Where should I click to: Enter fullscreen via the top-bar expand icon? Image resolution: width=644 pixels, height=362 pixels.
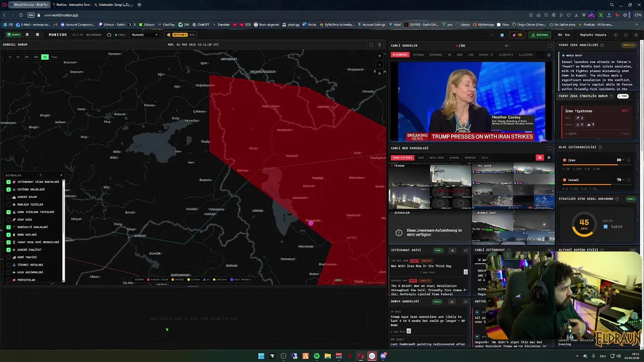[x=626, y=35]
